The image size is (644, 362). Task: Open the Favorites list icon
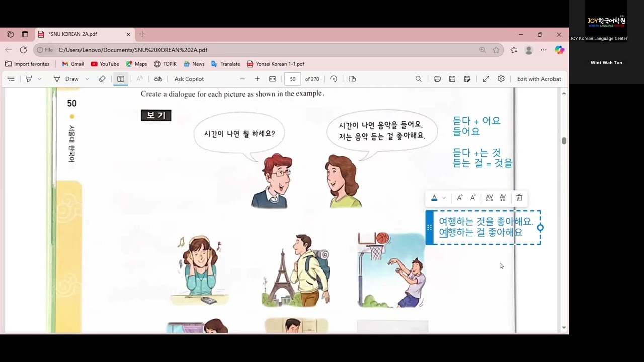[x=514, y=50]
